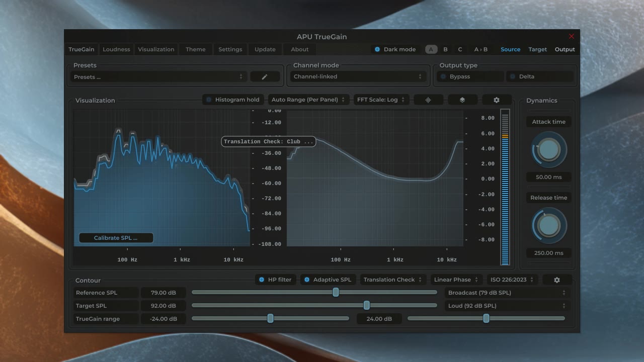Click the Reference SPL slider handle
This screenshot has height=362, width=644.
pyautogui.click(x=336, y=293)
